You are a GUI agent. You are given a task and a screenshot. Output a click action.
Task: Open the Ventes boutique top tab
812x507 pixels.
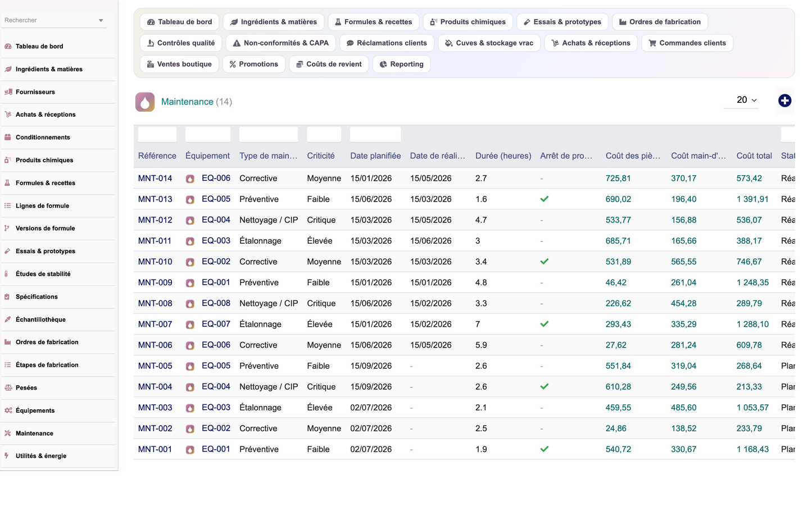click(179, 64)
